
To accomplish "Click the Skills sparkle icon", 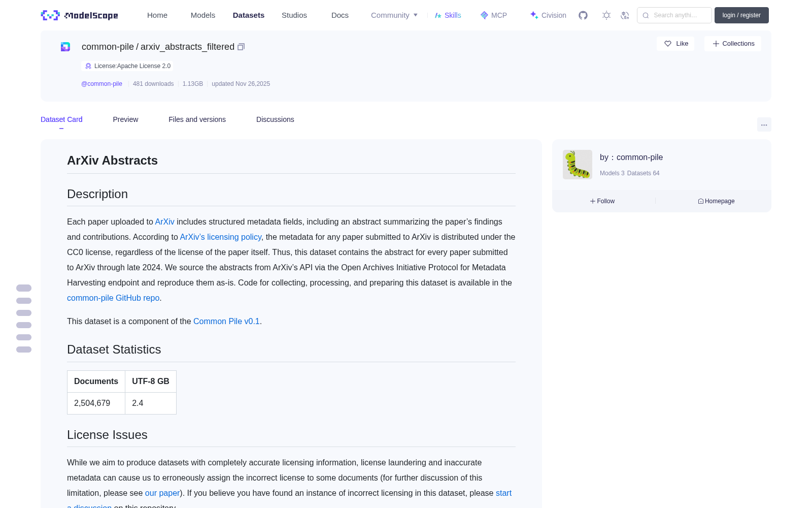I will pyautogui.click(x=438, y=15).
